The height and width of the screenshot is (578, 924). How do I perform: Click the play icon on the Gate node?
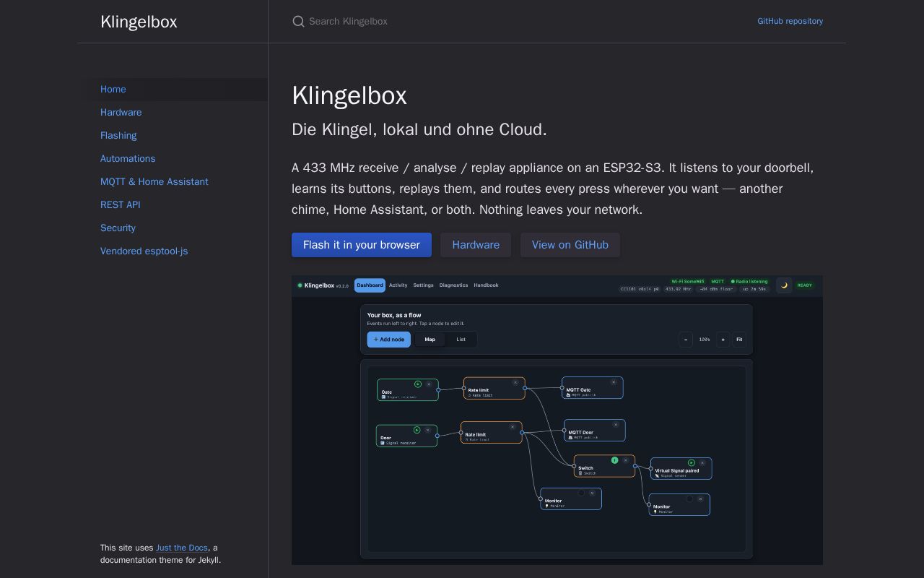pyautogui.click(x=418, y=384)
